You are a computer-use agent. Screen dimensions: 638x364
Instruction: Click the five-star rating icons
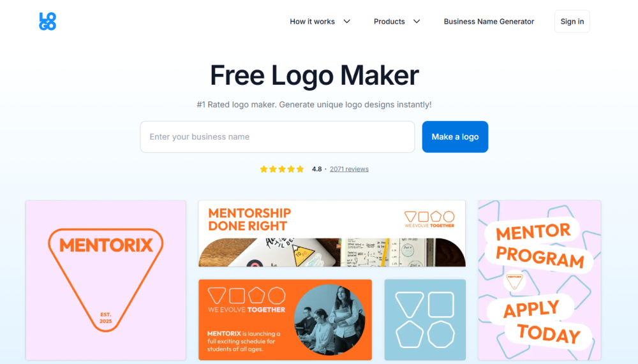point(282,169)
